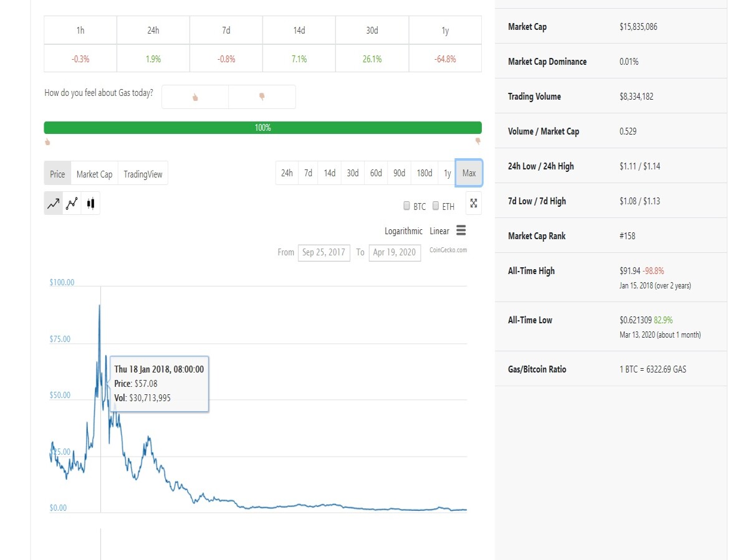The image size is (748, 560).
Task: Click the 7d Low / 7d High value
Action: coord(640,201)
